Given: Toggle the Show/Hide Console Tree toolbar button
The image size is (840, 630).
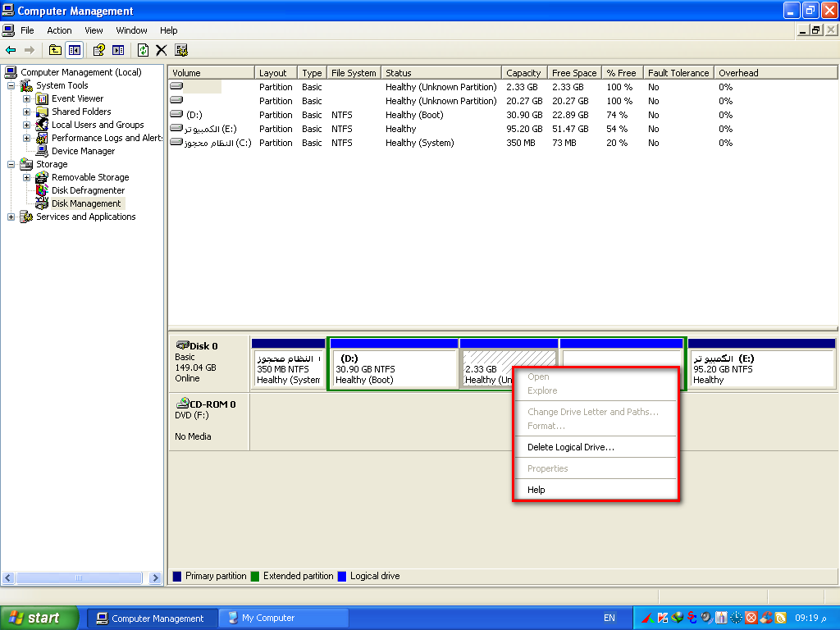Looking at the screenshot, I should pos(75,50).
